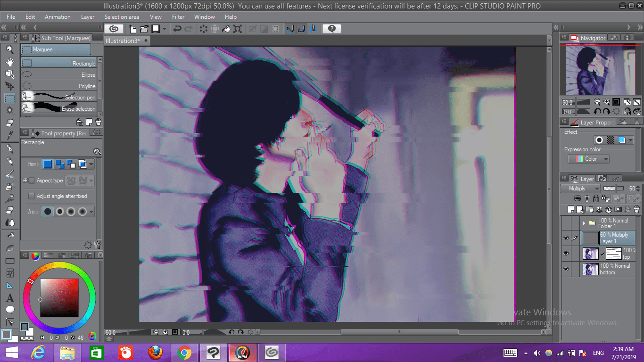The width and height of the screenshot is (644, 362).
Task: Select the Hand tool
Action: [x=10, y=62]
